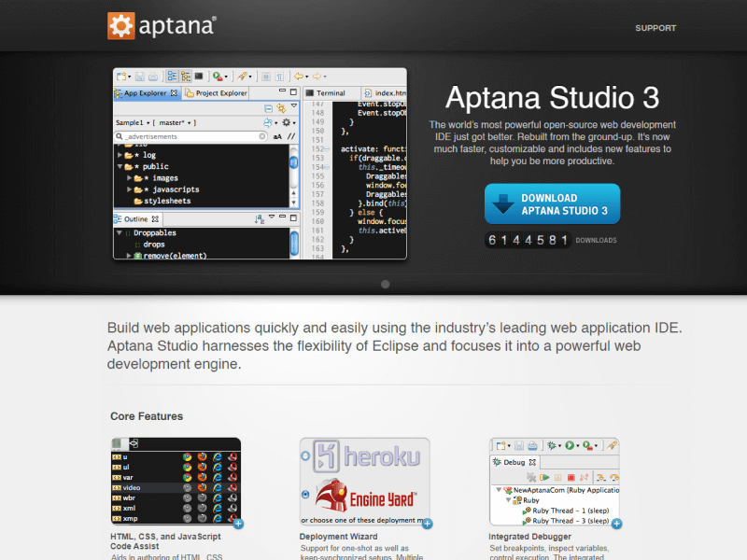Collapse the public folder
Viewport: 747px width, 560px height.
tap(120, 166)
